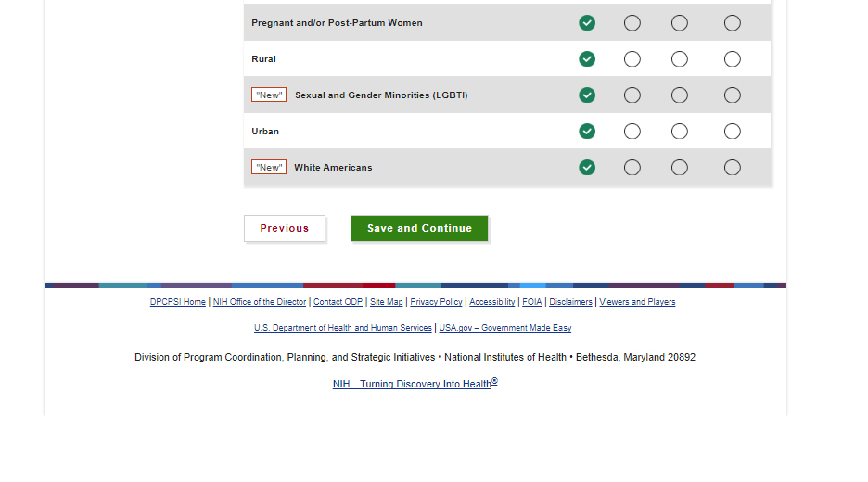Visit U.S. Department of Health and Human Services
The width and height of the screenshot is (868, 482).
[x=343, y=328]
